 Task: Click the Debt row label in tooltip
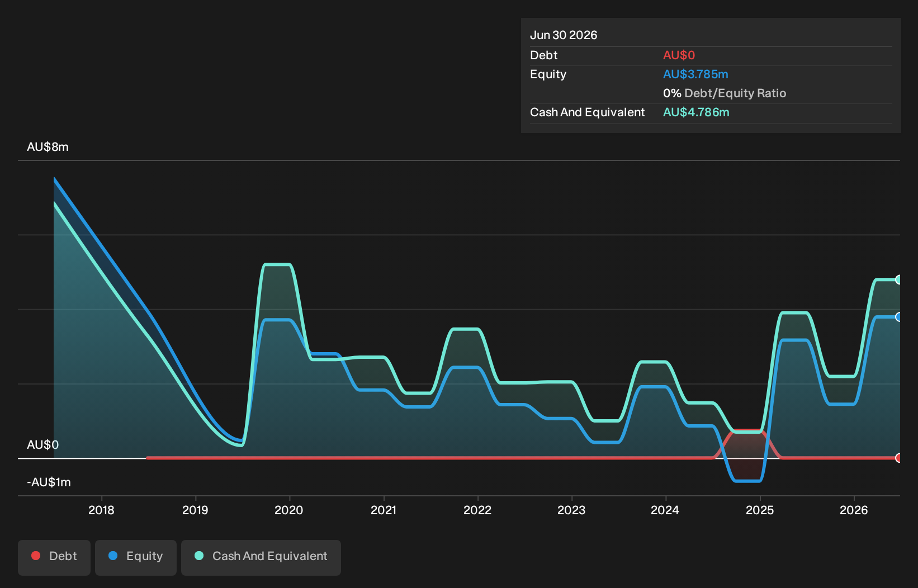543,55
